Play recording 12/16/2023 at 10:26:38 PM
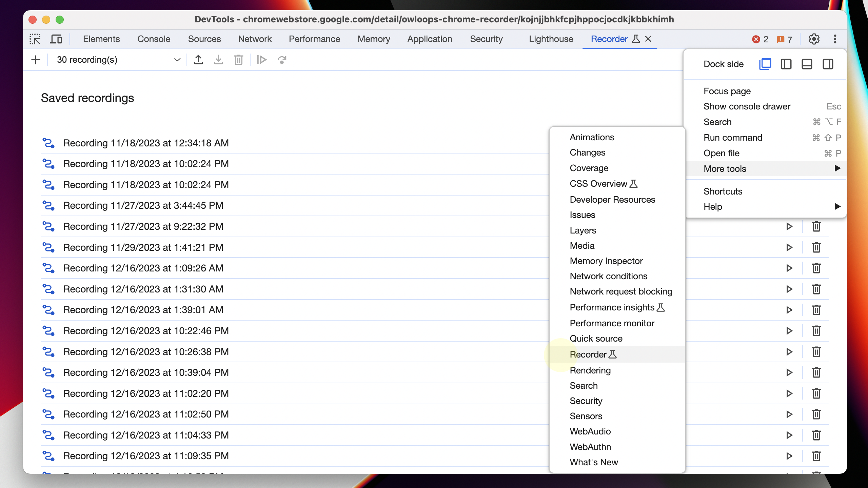Screen dimensions: 868x488 789,352
